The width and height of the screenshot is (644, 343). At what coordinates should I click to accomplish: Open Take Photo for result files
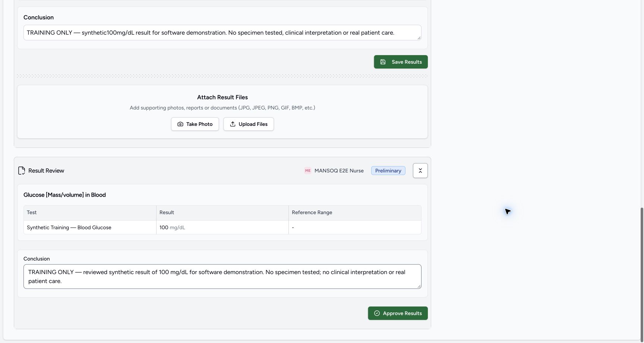coord(195,124)
